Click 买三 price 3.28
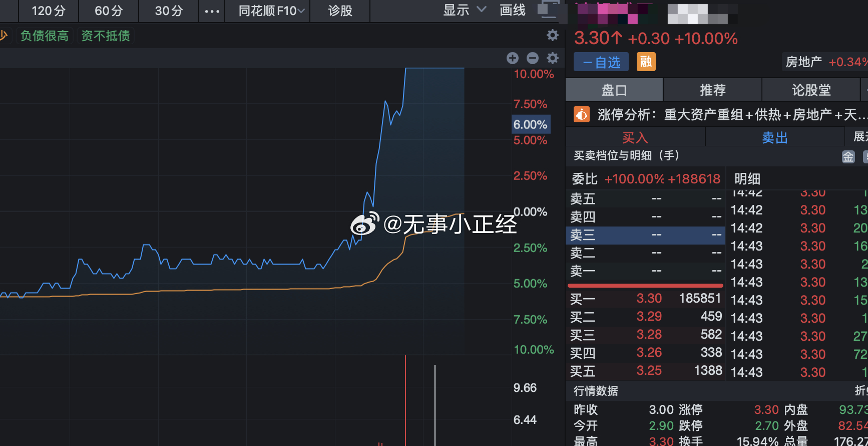The image size is (868, 446). (x=649, y=334)
